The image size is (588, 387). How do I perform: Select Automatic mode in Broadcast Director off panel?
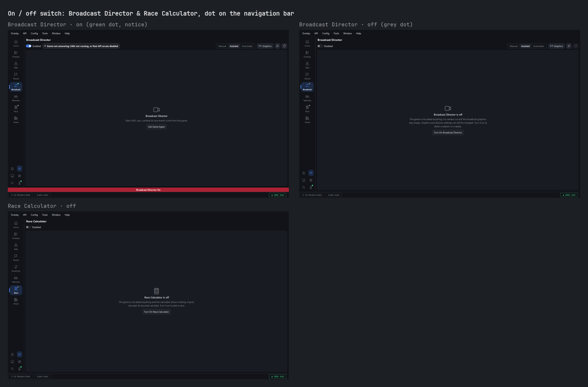pos(539,46)
